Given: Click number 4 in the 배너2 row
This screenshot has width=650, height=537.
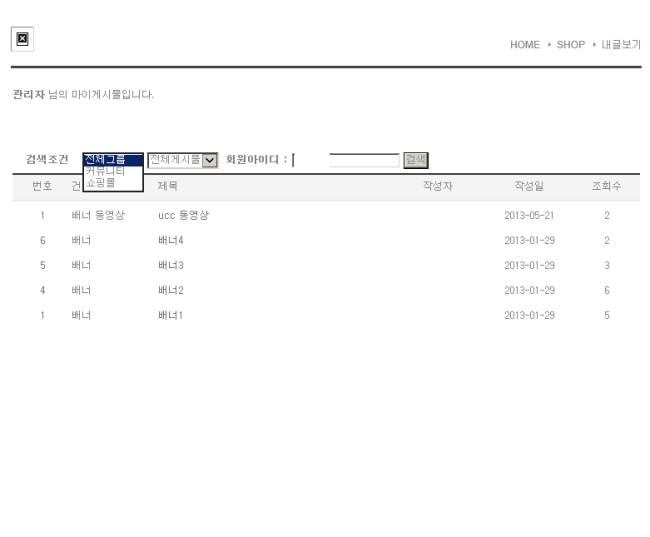Looking at the screenshot, I should click(x=43, y=290).
